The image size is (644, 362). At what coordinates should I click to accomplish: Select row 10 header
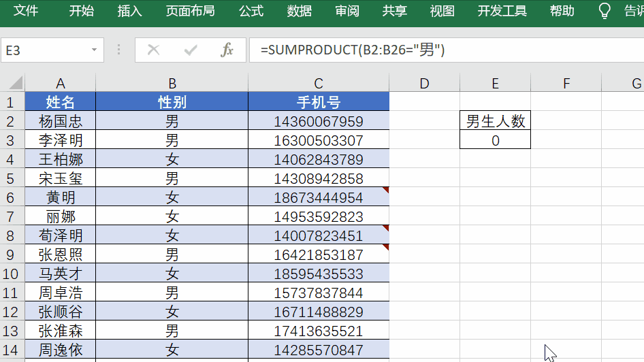click(12, 274)
